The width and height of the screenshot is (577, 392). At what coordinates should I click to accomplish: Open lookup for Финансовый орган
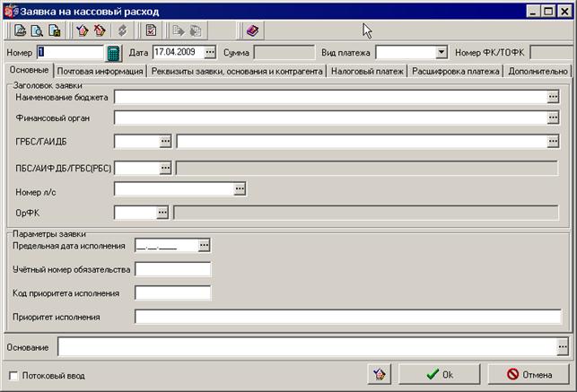[x=553, y=118]
